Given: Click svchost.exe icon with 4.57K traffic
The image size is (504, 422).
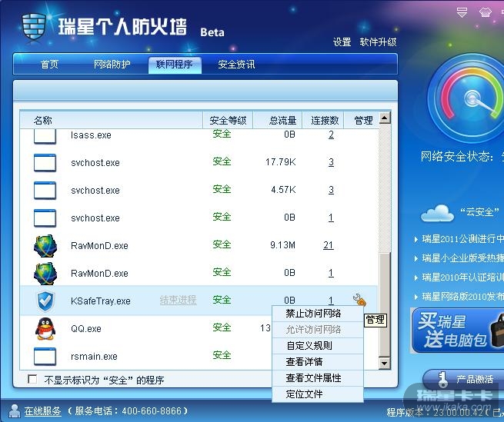Looking at the screenshot, I should pyautogui.click(x=45, y=190).
